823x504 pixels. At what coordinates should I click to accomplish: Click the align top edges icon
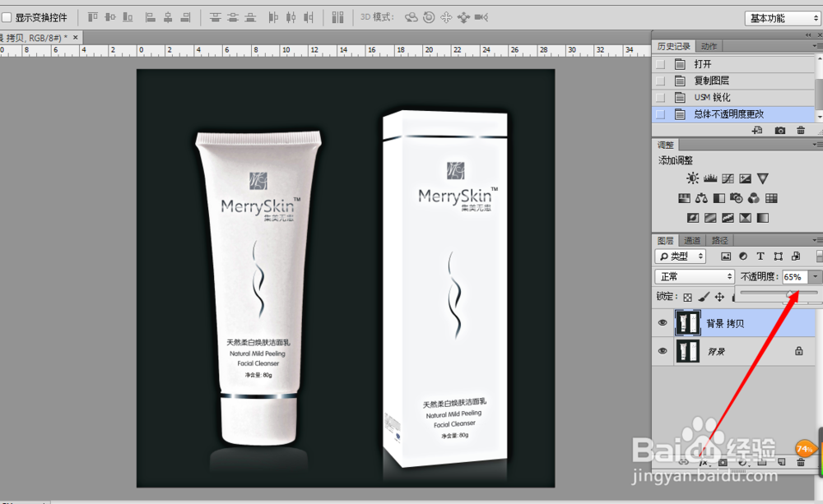pos(93,18)
